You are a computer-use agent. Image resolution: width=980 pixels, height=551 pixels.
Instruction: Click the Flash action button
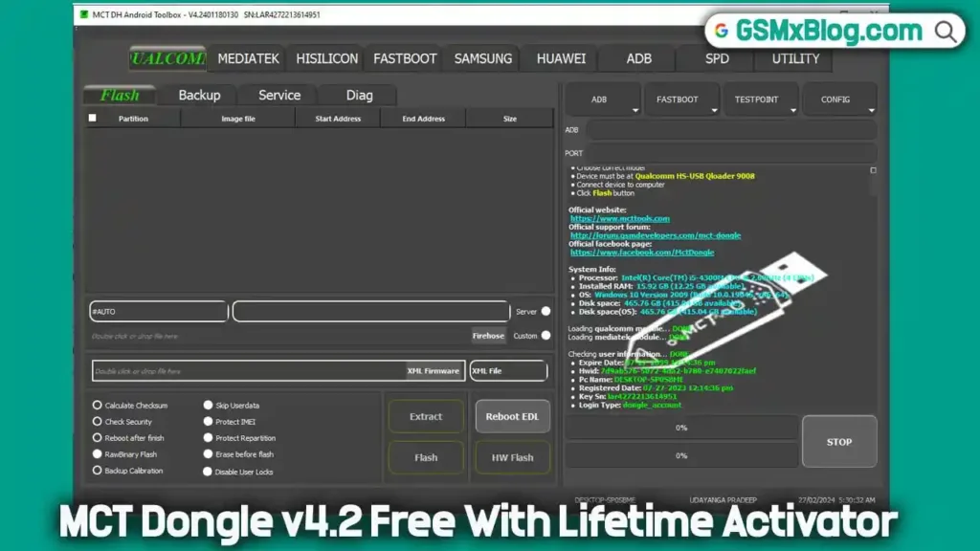[x=426, y=457]
